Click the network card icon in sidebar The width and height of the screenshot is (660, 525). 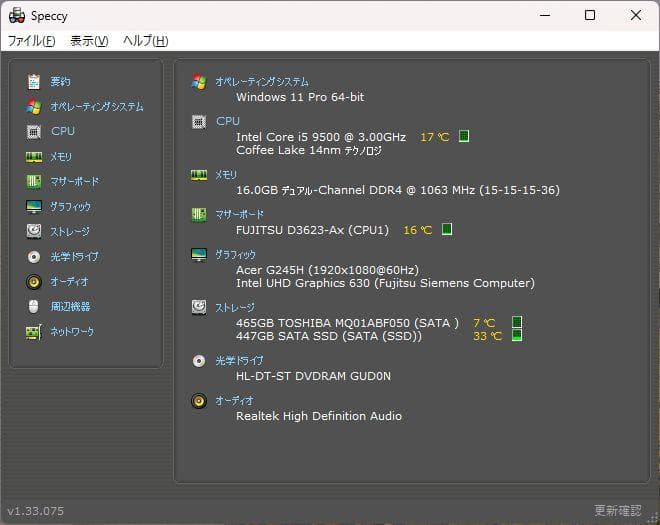34,332
